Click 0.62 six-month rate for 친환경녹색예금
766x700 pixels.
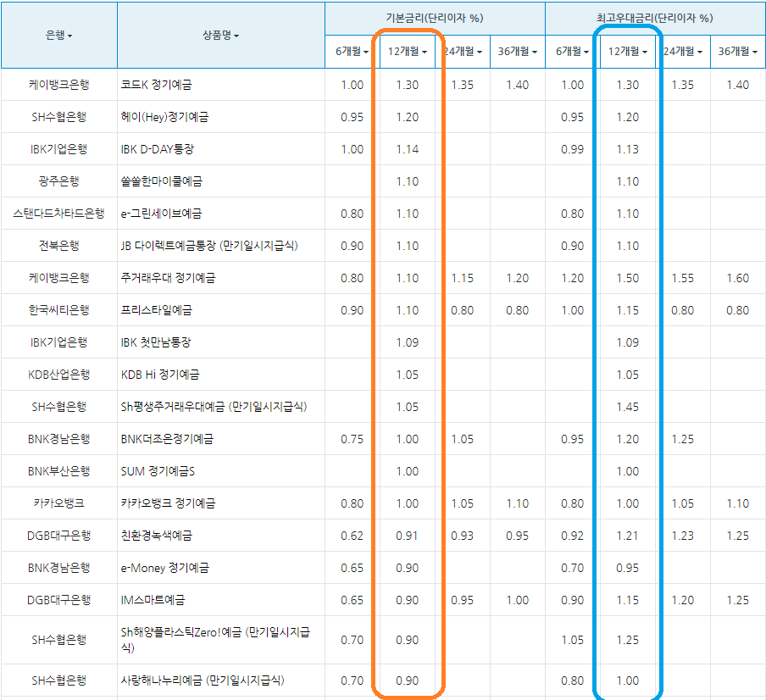coord(352,536)
